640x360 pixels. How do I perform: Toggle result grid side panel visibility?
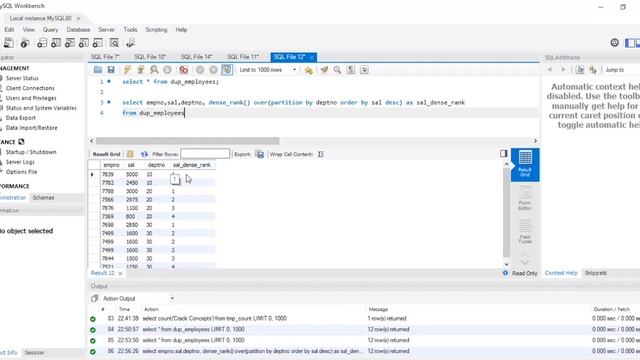504,153
